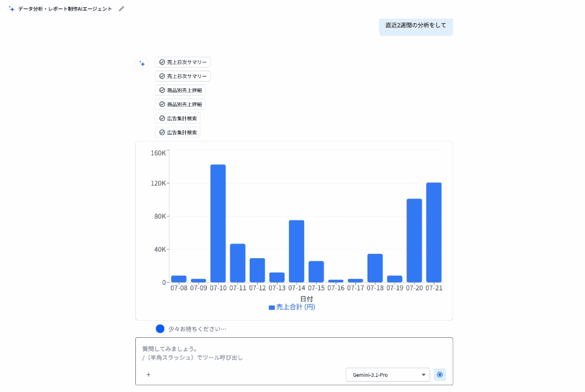Click the second 広告集計検索 tool chip
585x392 pixels.
coord(177,132)
